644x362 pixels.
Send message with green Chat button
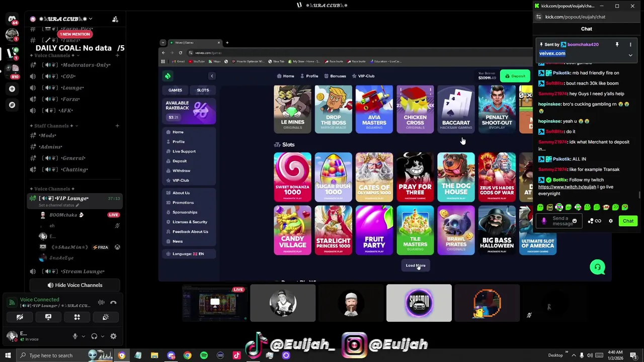tap(628, 221)
